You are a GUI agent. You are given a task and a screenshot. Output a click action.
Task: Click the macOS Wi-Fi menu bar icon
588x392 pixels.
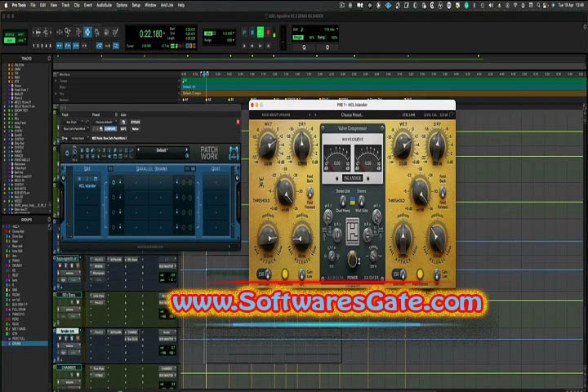coord(514,5)
